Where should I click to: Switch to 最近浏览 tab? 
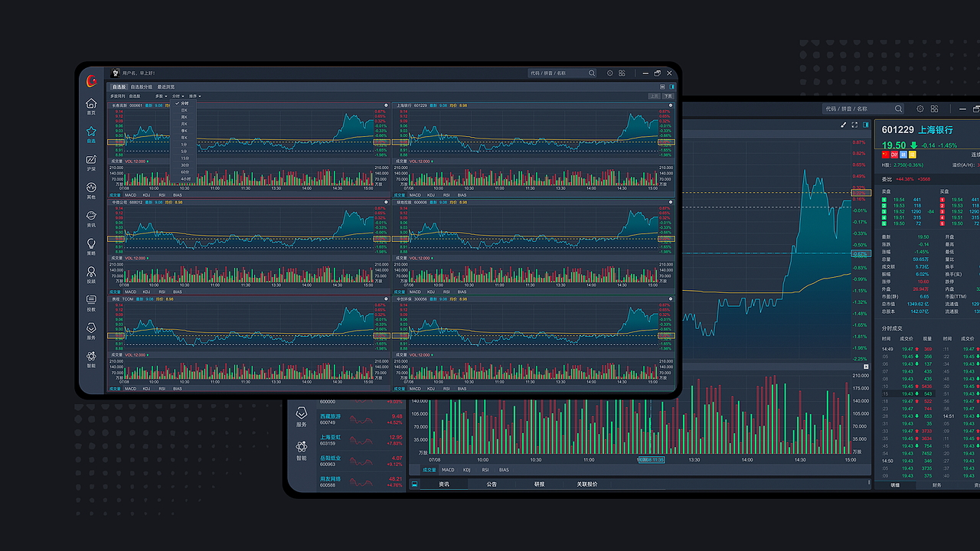coord(166,87)
